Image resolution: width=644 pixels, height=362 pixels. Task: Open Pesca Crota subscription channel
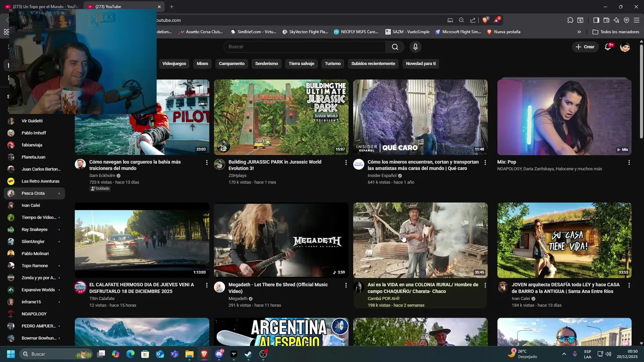click(x=34, y=193)
